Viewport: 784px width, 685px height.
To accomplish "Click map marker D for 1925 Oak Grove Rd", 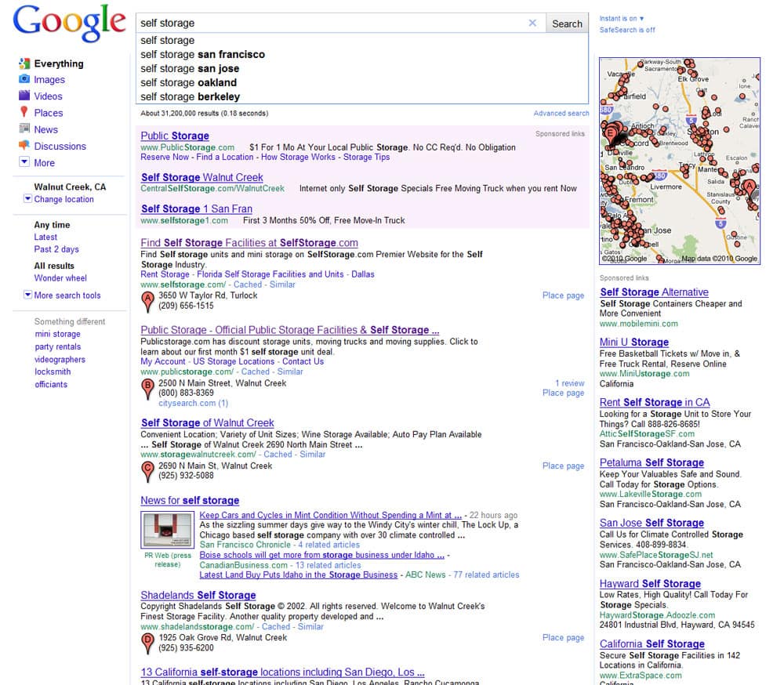I will [147, 643].
